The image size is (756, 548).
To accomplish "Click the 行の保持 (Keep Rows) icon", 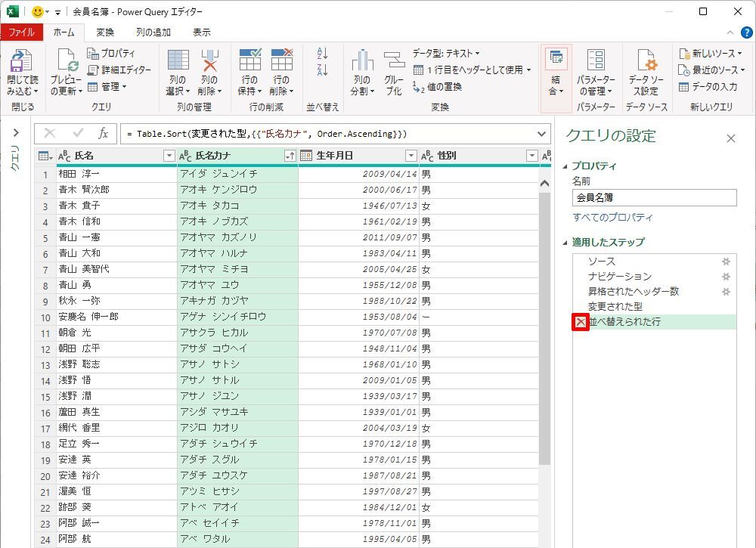I will (249, 61).
